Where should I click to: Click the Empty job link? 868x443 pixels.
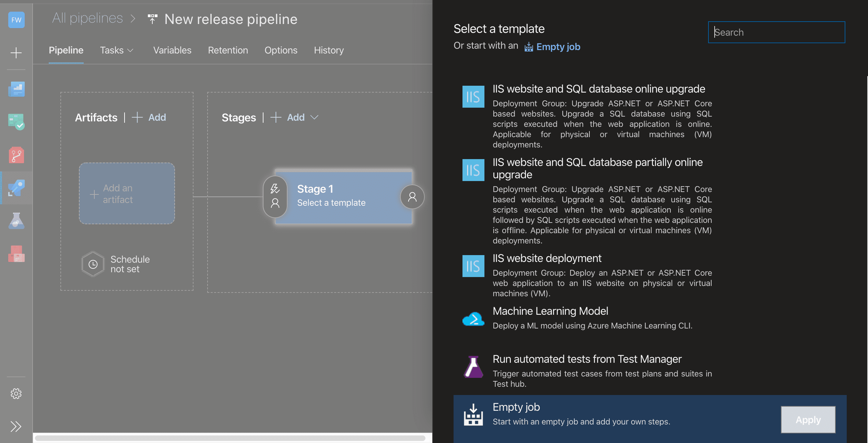(x=558, y=47)
